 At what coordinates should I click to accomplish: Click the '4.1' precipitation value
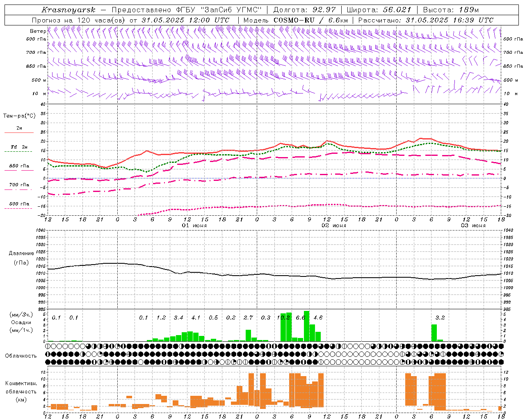click(196, 317)
